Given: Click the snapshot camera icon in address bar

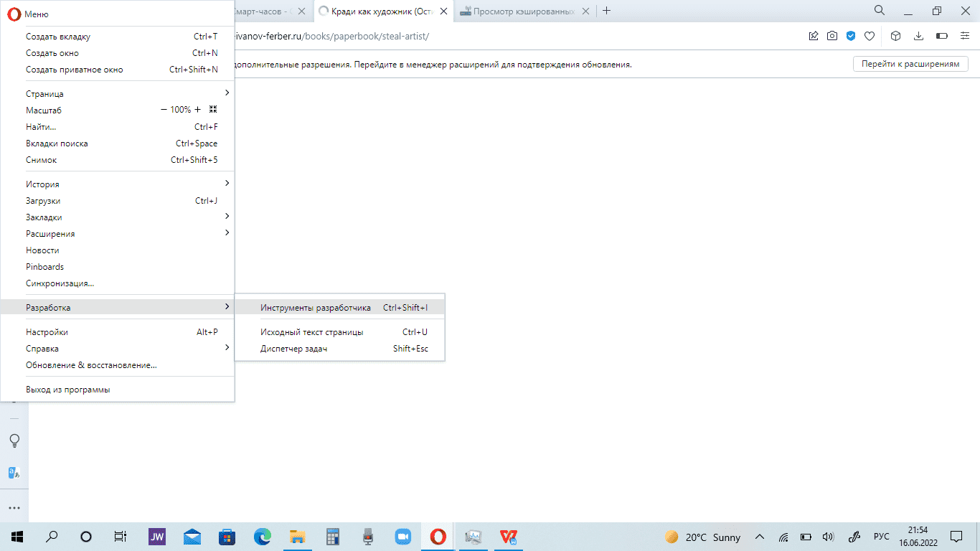Looking at the screenshot, I should tap(832, 36).
